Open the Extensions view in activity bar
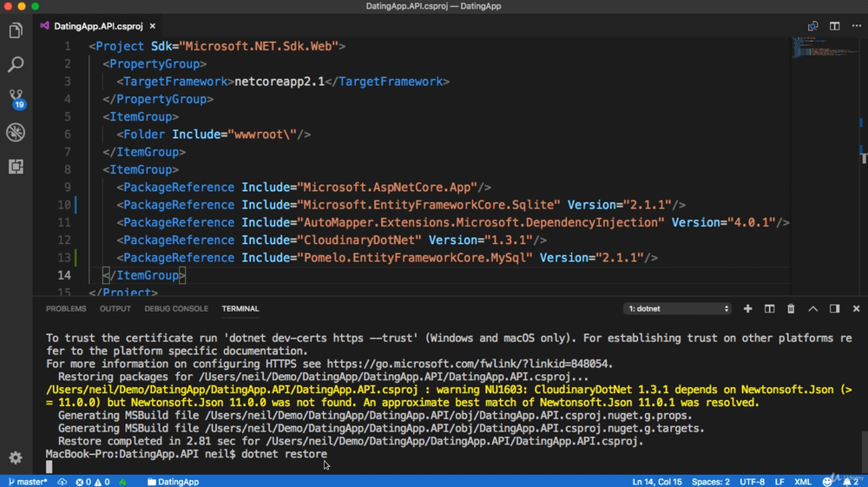 tap(16, 167)
